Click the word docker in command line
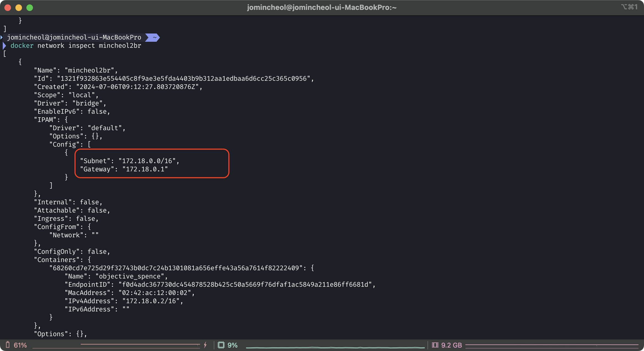The width and height of the screenshot is (644, 351). click(x=22, y=46)
